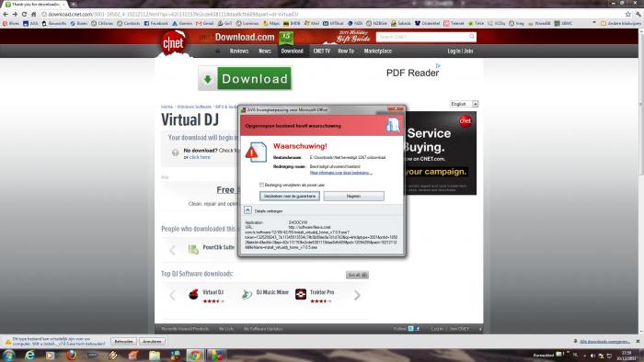Open the XBMC bookmark
Image resolution: width=644 pixels, height=362 pixels.
point(563,23)
